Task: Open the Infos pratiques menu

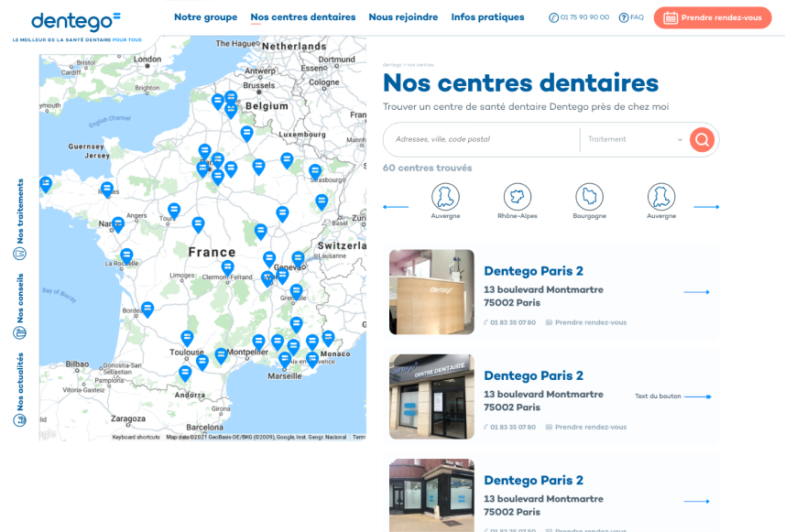Action: (x=487, y=17)
